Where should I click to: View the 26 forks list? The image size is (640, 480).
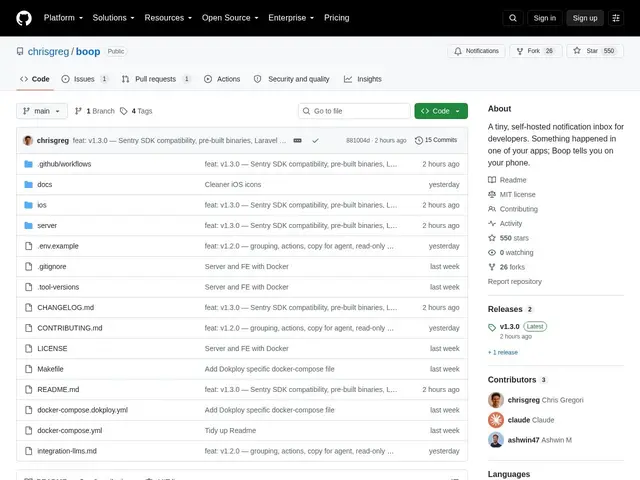point(507,267)
